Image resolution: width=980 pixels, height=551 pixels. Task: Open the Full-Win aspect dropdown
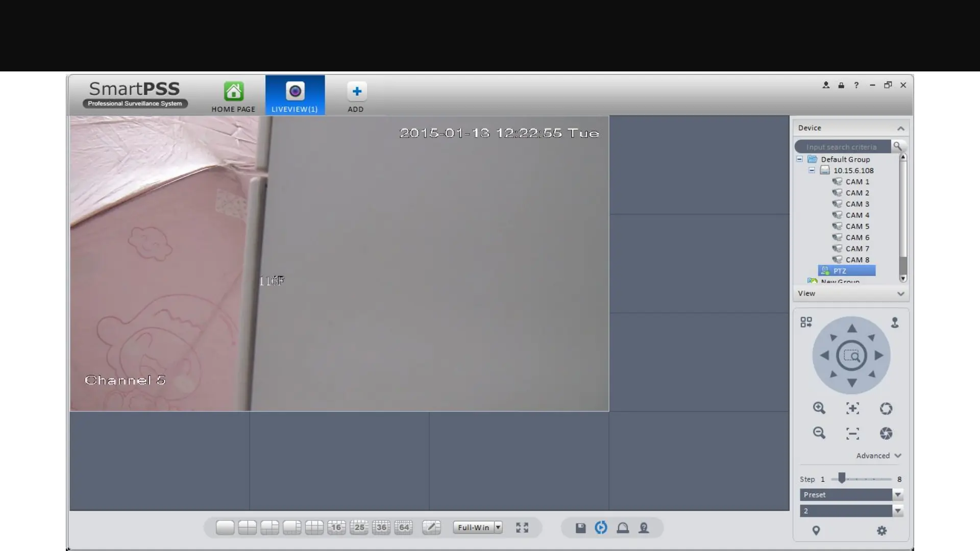pos(478,528)
